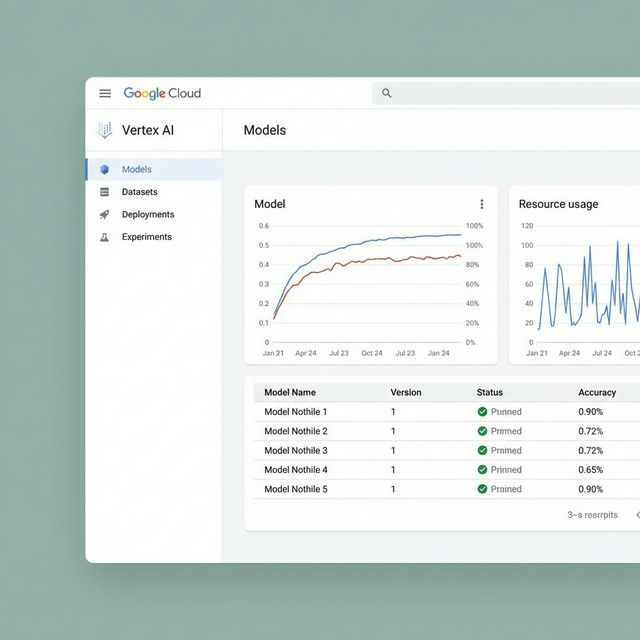Click '80' axis label on Resource usage
This screenshot has width=640, height=640.
click(x=529, y=264)
